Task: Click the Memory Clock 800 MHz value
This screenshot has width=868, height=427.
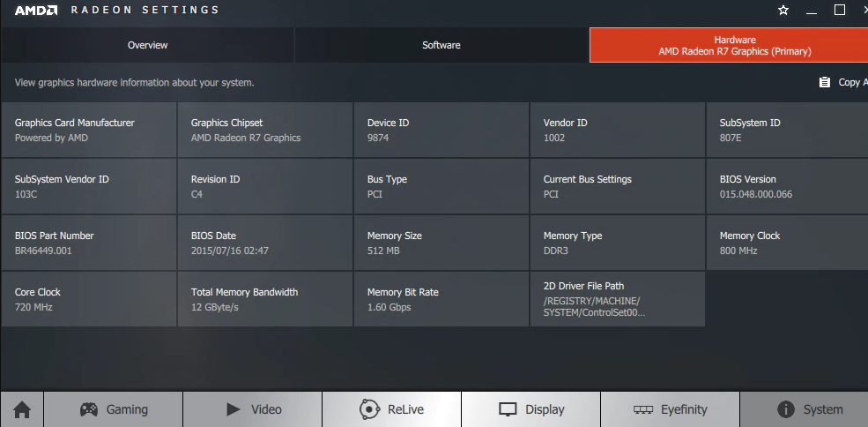Action: [738, 251]
